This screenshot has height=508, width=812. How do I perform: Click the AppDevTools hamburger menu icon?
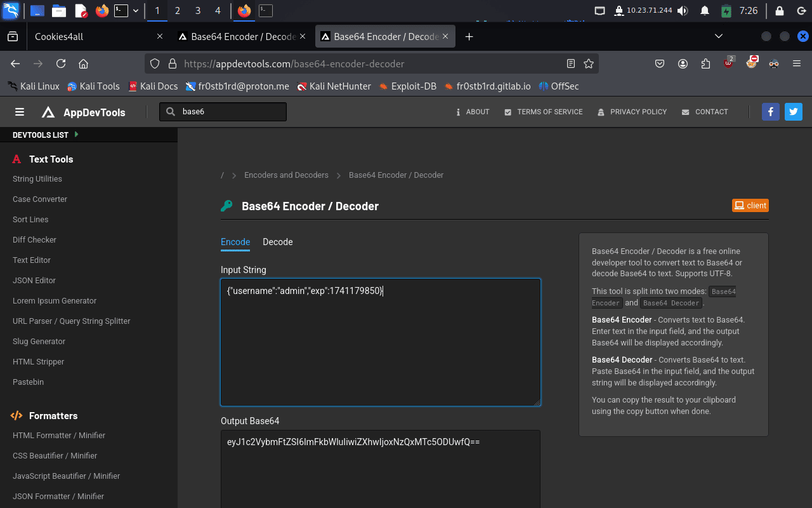pos(20,112)
